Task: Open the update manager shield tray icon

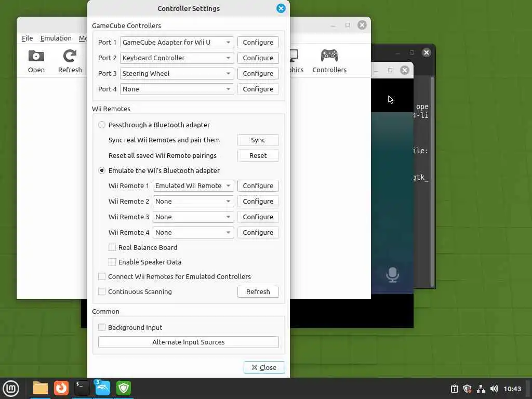Action: pyautogui.click(x=467, y=389)
